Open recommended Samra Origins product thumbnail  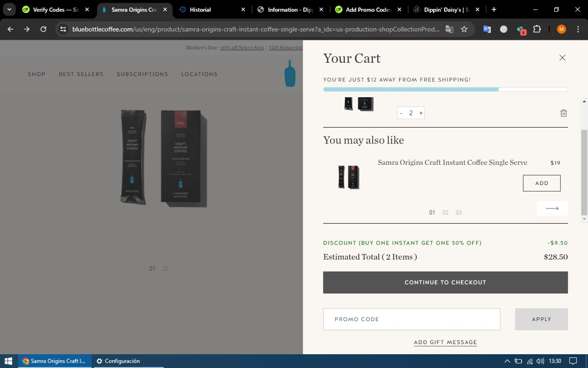pos(348,177)
